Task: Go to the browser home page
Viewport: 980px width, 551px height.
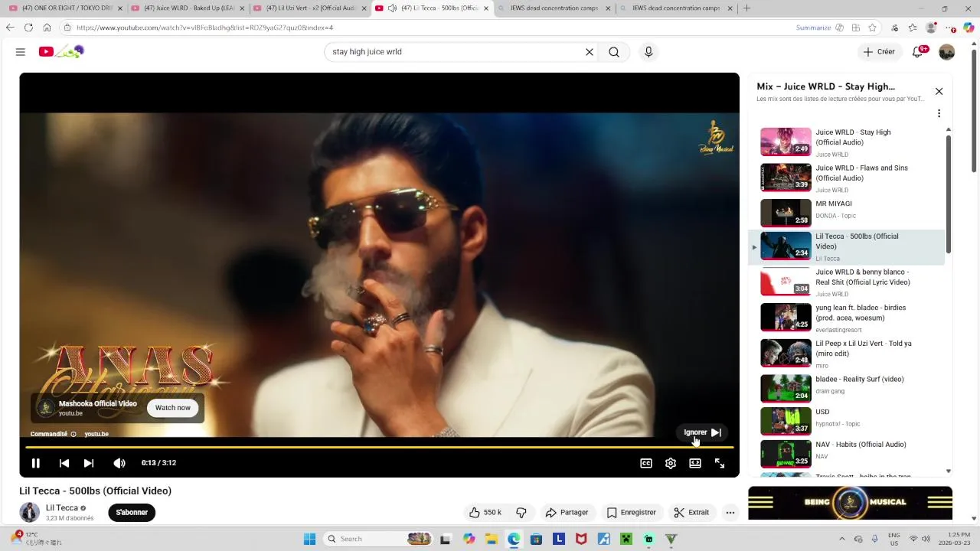Action: point(47,28)
